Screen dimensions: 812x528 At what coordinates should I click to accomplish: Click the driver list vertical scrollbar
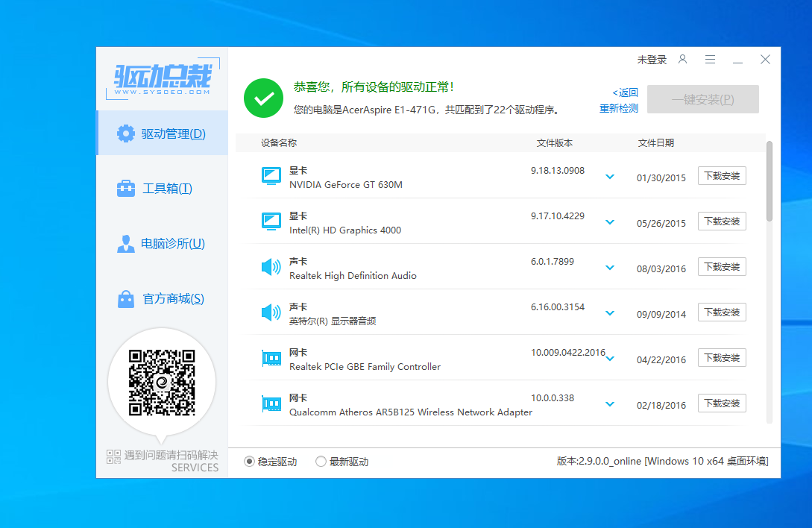pyautogui.click(x=769, y=181)
